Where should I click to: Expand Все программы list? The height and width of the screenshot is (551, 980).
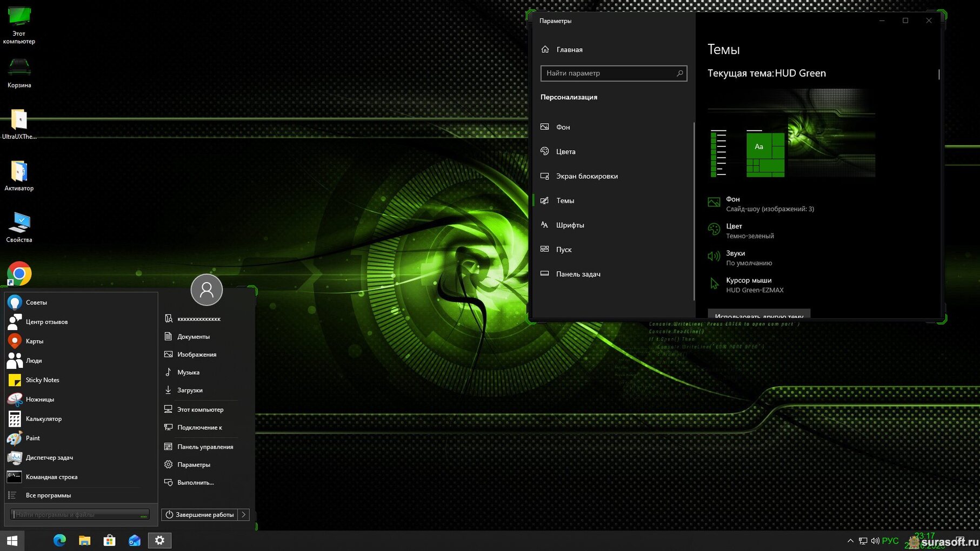[48, 495]
